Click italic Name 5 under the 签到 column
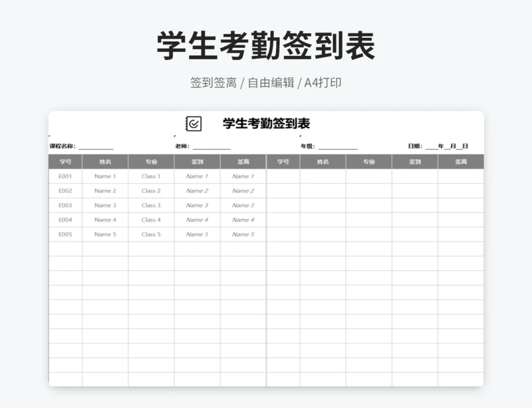The width and height of the screenshot is (532, 408). pyautogui.click(x=197, y=234)
